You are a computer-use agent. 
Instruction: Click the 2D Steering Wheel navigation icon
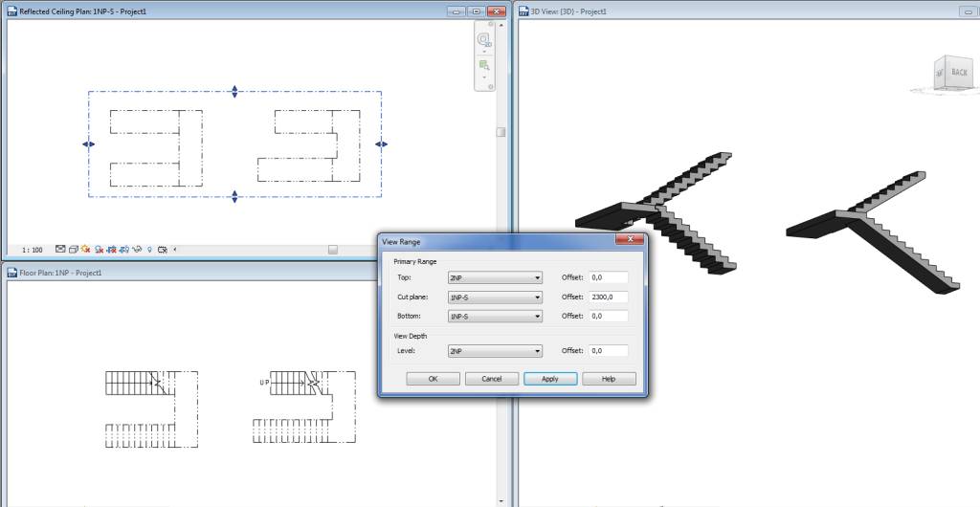pos(484,40)
